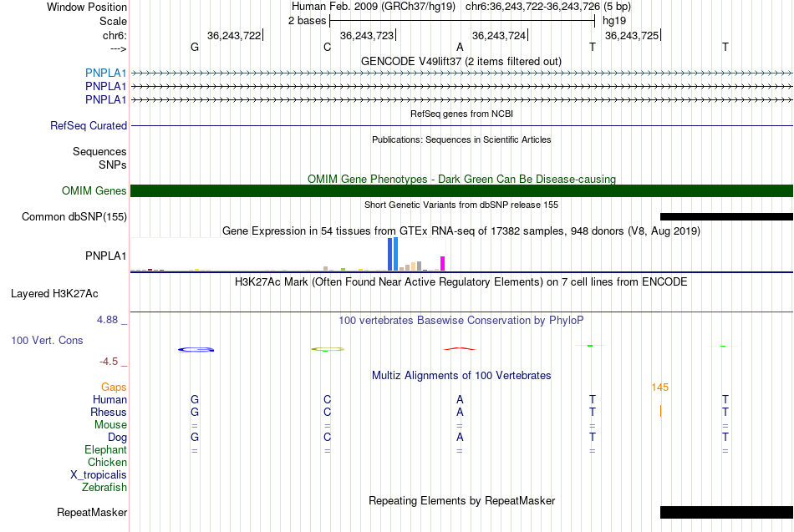Click the 'chr6:' ruler label
This screenshot has width=794, height=532.
[115, 35]
